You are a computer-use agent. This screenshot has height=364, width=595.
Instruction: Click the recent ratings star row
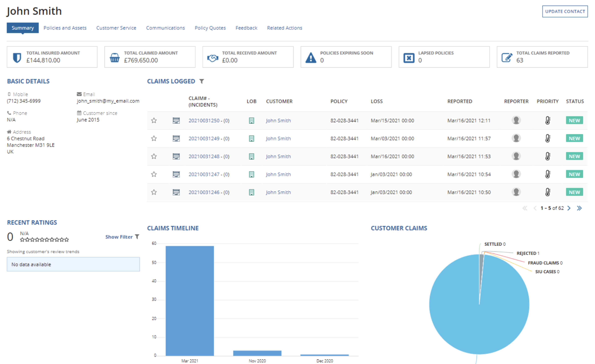point(44,240)
